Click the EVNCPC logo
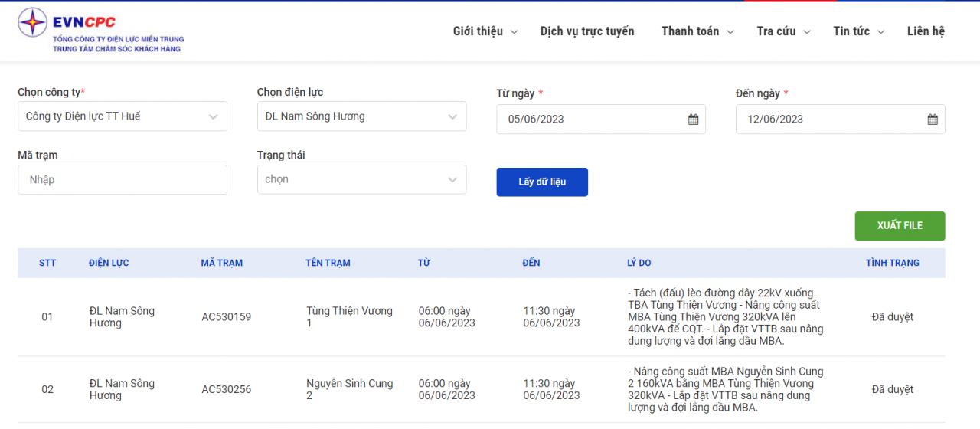980x429 pixels. 101,31
